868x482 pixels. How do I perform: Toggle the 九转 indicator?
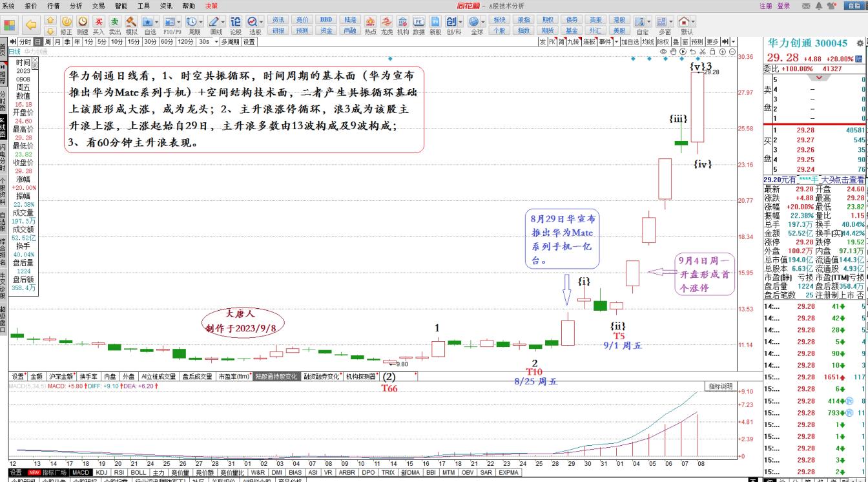pyautogui.click(x=573, y=42)
